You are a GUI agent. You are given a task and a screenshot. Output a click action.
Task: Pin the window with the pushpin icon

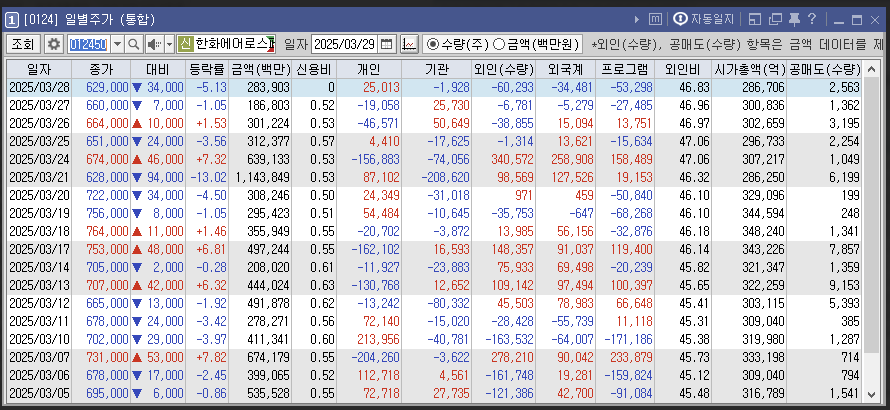795,20
